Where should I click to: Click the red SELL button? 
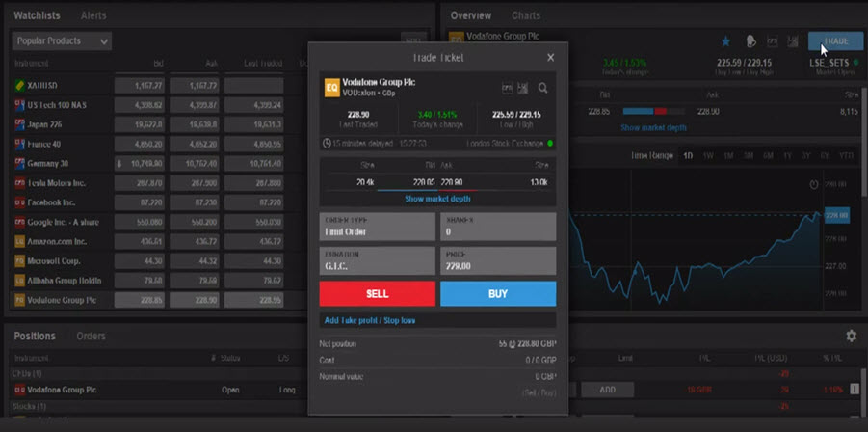pyautogui.click(x=377, y=293)
